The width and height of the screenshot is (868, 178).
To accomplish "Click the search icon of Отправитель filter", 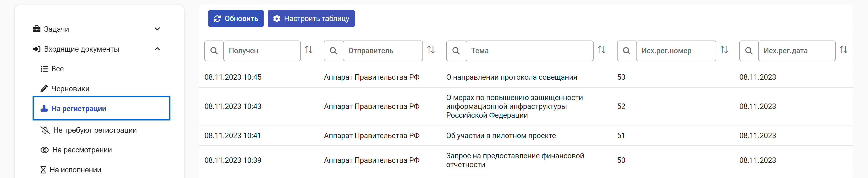I will click(334, 51).
